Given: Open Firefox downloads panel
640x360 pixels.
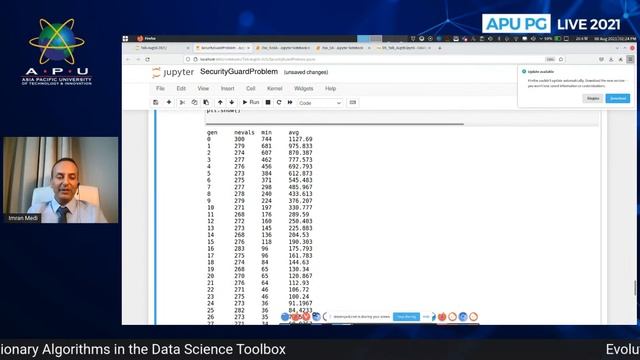Looking at the screenshot, I should tap(611, 60).
